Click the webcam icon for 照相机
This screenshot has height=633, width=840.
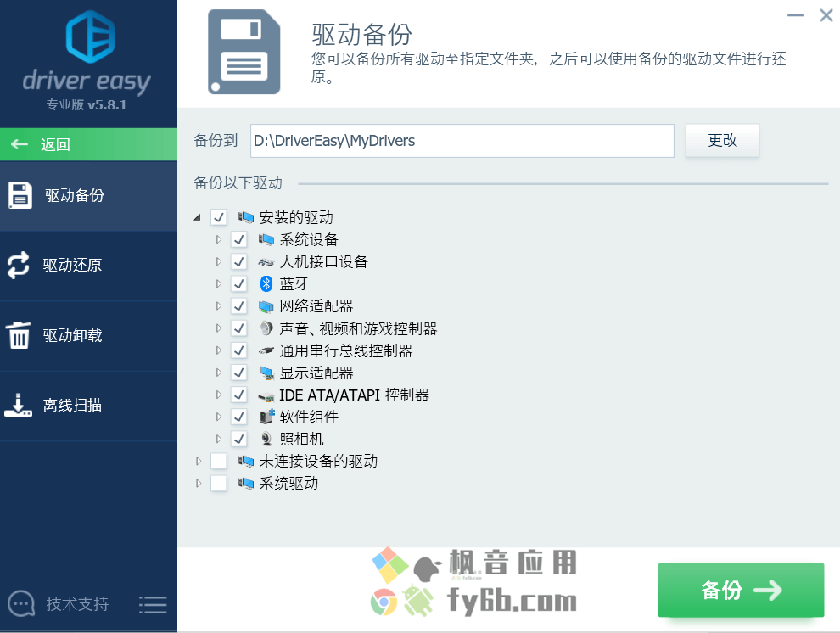(x=266, y=440)
